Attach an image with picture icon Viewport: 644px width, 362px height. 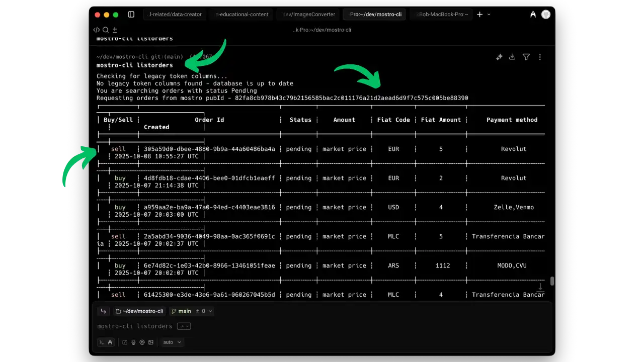click(150, 342)
